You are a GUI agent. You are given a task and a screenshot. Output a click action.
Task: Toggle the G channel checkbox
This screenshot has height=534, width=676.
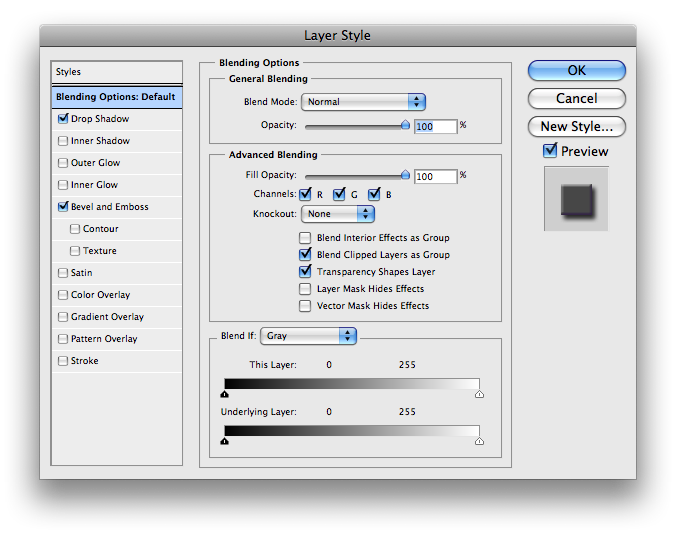(339, 194)
